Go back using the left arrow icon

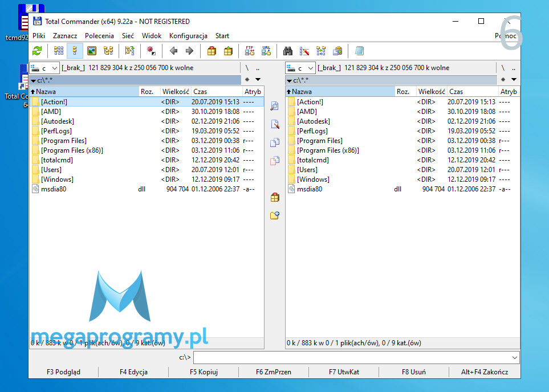click(x=173, y=51)
